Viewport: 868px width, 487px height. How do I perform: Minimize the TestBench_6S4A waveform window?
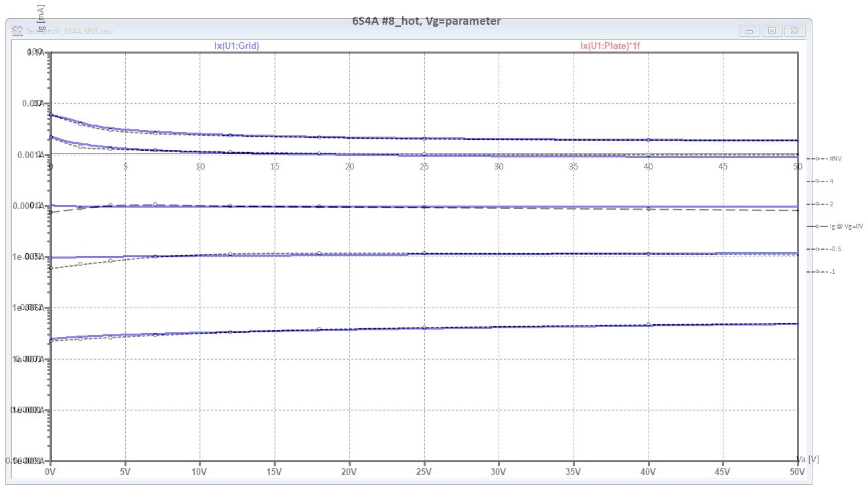click(x=750, y=31)
